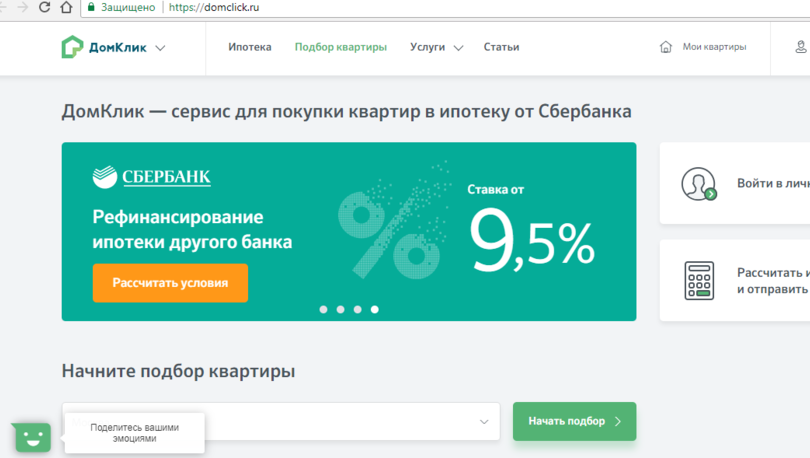This screenshot has height=458, width=810.
Task: Expand the ДомКлик dropdown chevron
Action: 161,48
